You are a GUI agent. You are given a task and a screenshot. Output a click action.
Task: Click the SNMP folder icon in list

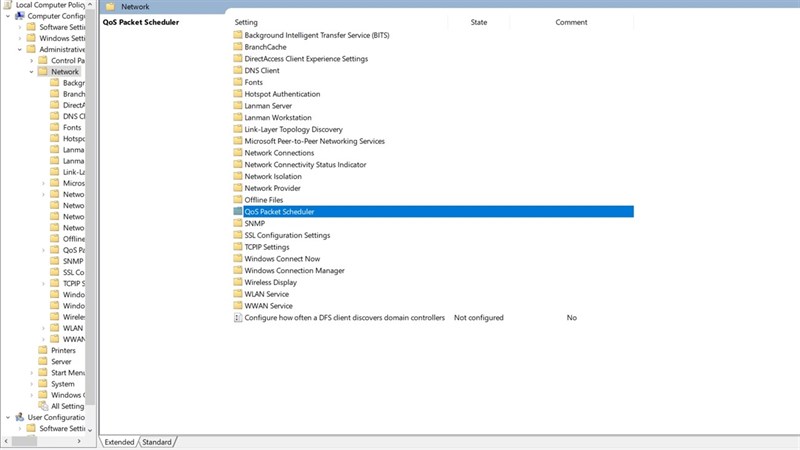(x=238, y=223)
